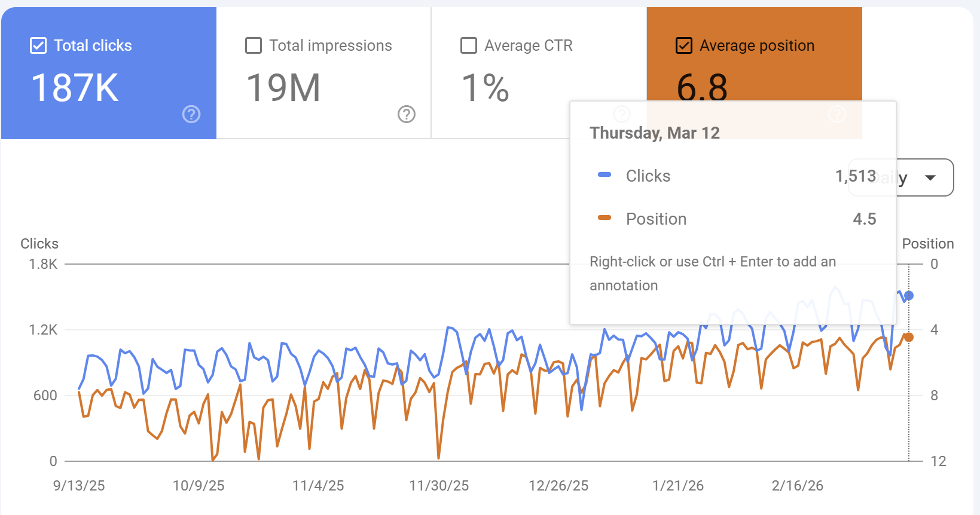The width and height of the screenshot is (980, 515).
Task: Click blue Clicks legend dash in tooltip
Action: pyautogui.click(x=605, y=175)
